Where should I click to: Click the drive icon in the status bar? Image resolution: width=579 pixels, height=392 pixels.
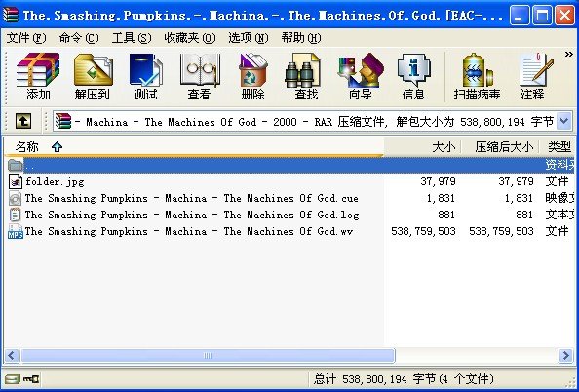[x=13, y=379]
